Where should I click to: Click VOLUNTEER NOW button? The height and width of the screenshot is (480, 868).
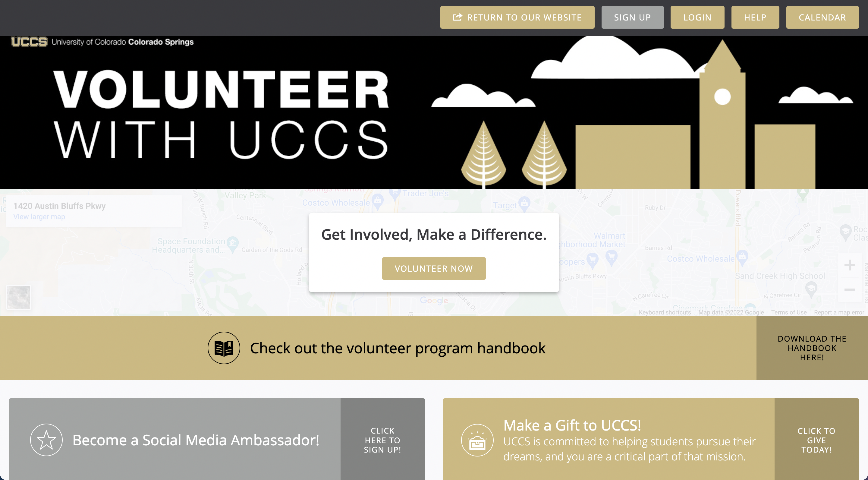click(x=433, y=268)
